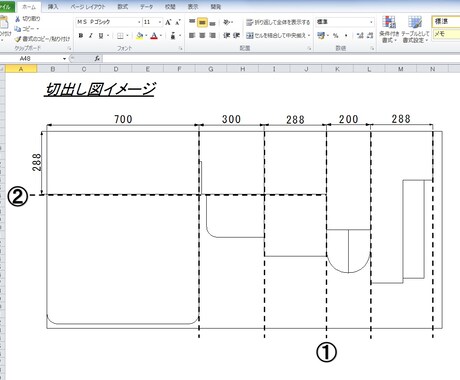460x380 pixels.
Task: Align cell text to the right
Action: pyautogui.click(x=212, y=35)
